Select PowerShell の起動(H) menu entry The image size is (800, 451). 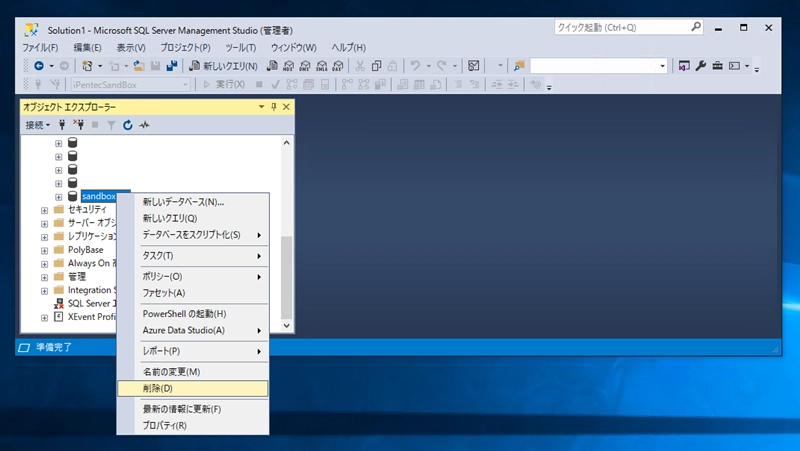[x=192, y=314]
